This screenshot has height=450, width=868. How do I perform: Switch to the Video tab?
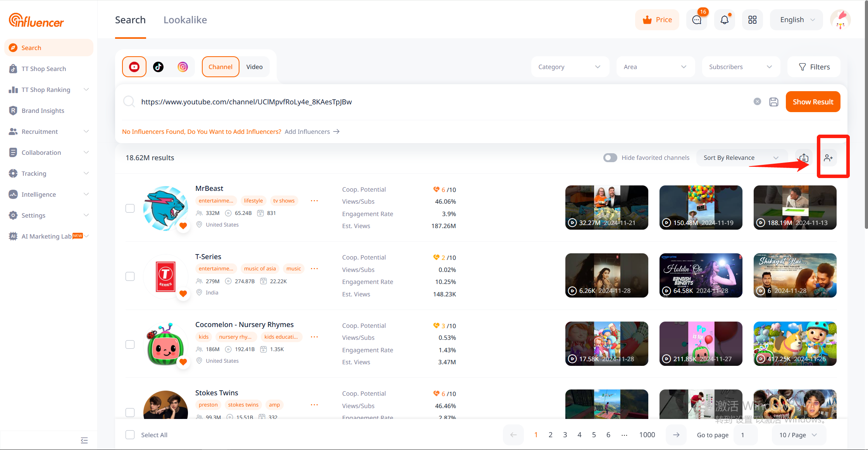pyautogui.click(x=254, y=67)
